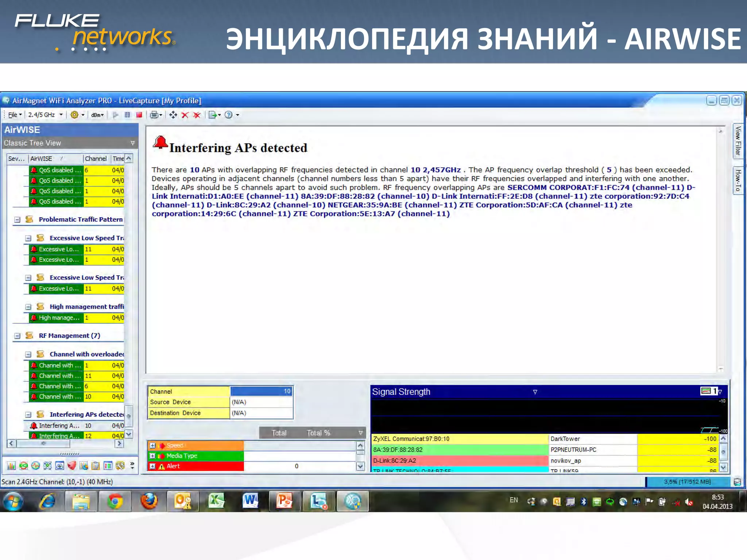
Task: Click the graph count selector showing 1
Action: pos(711,391)
